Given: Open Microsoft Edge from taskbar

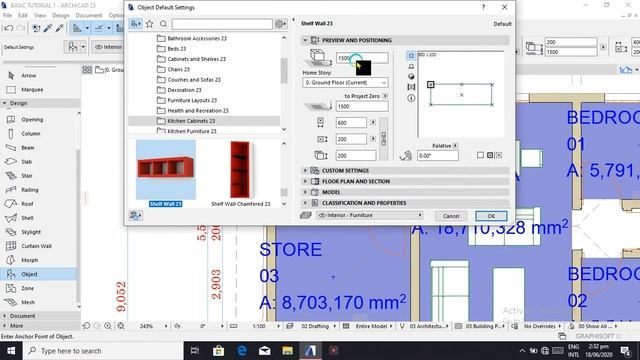Looking at the screenshot, I should pyautogui.click(x=242, y=351).
